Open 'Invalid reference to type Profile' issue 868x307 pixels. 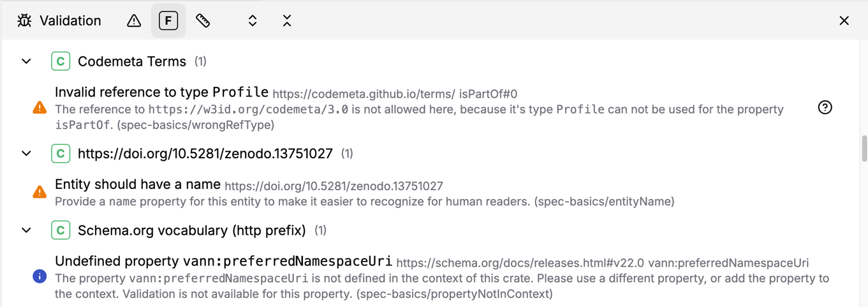161,93
